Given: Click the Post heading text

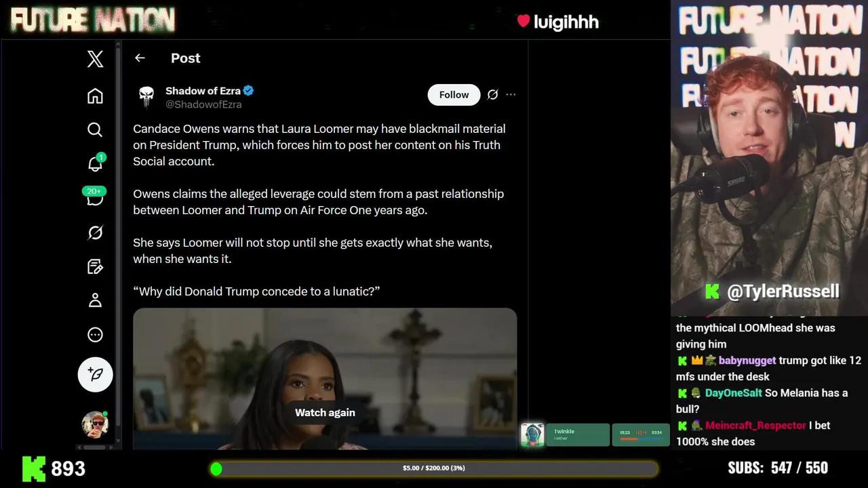Looking at the screenshot, I should point(185,58).
